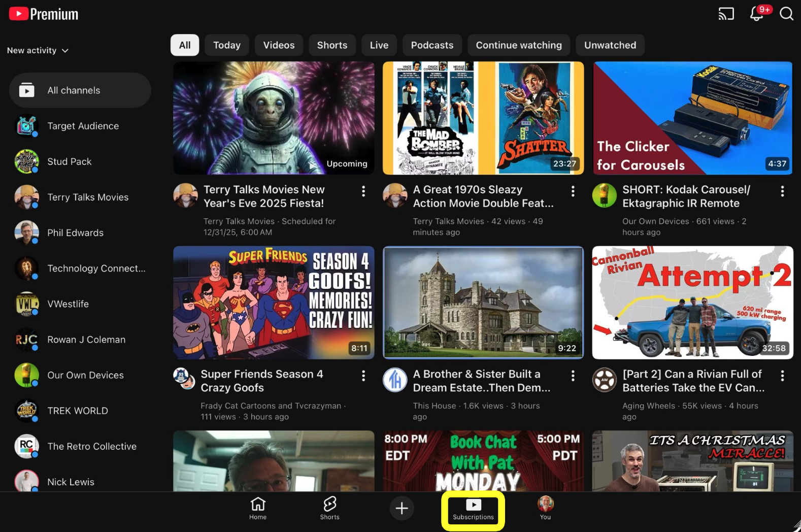The height and width of the screenshot is (532, 801).
Task: Open the You profile avatar
Action: tap(545, 508)
